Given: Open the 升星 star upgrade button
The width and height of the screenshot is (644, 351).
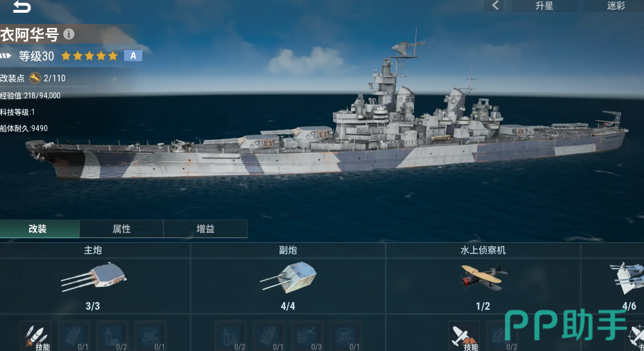Looking at the screenshot, I should [x=544, y=6].
